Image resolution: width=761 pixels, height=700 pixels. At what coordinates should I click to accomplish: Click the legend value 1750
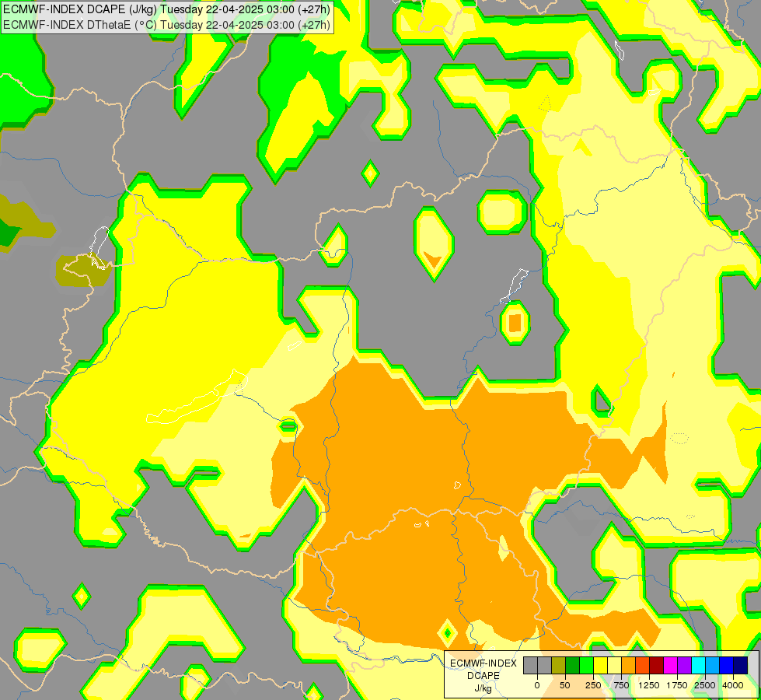point(677,685)
